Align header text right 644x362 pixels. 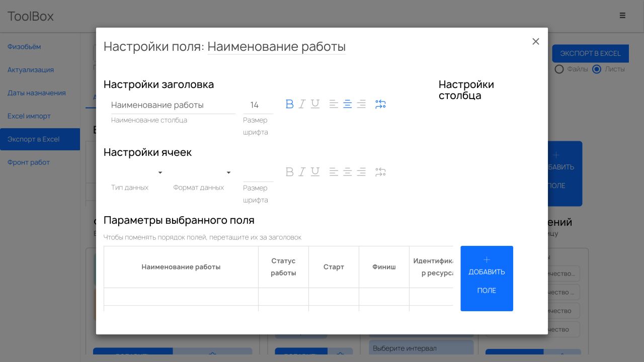(361, 104)
